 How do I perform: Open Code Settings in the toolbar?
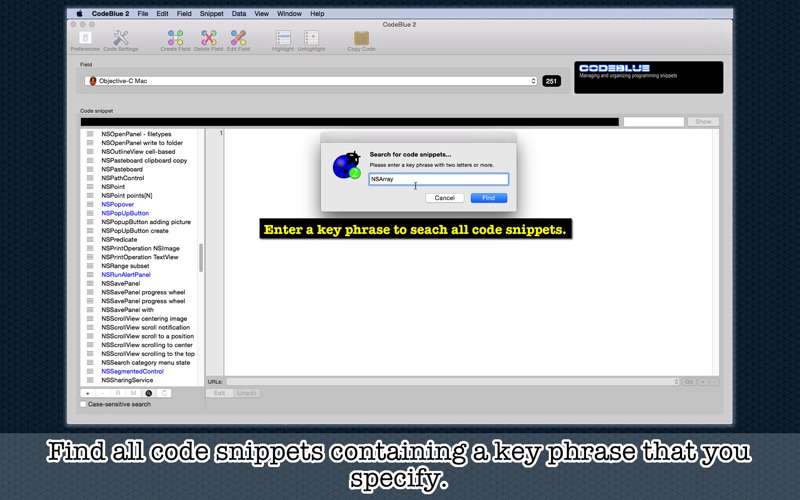tap(121, 38)
